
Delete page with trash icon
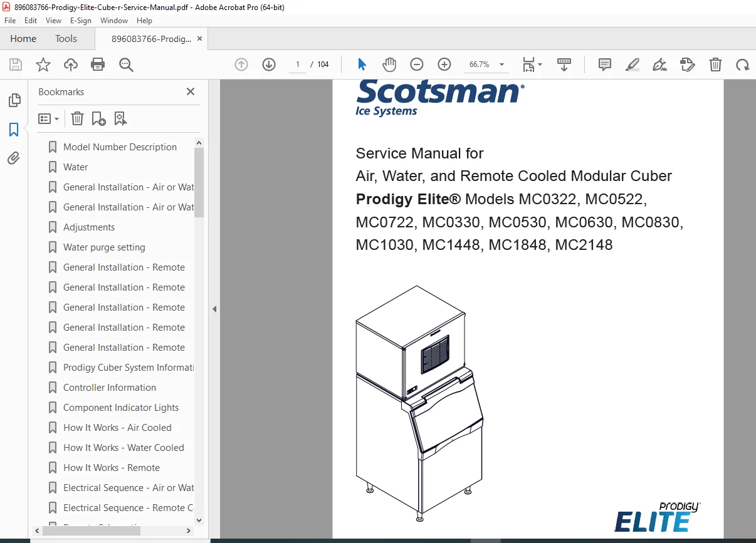[715, 65]
